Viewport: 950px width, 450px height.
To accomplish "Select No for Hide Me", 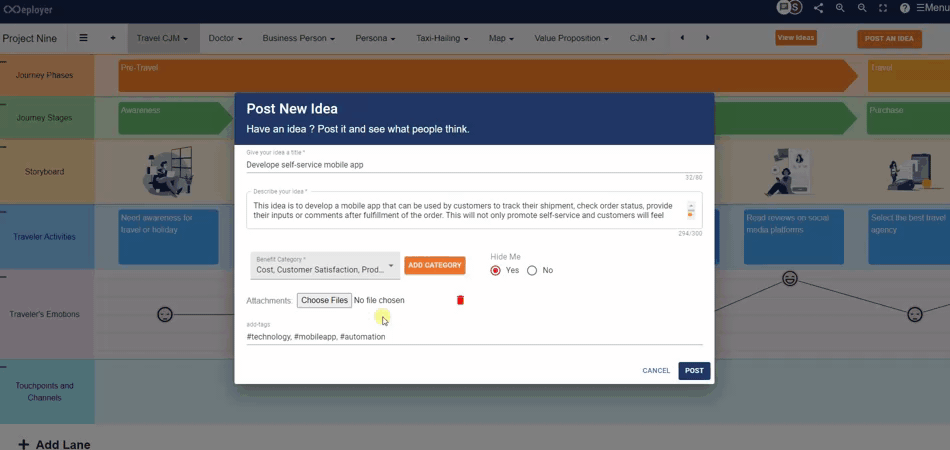I will tap(532, 270).
